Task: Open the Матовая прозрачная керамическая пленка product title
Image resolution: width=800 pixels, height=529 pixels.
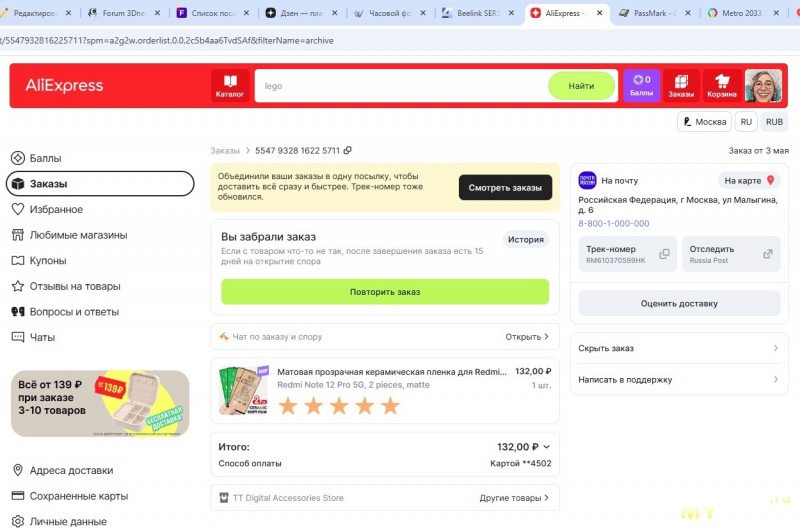Action: pos(392,371)
